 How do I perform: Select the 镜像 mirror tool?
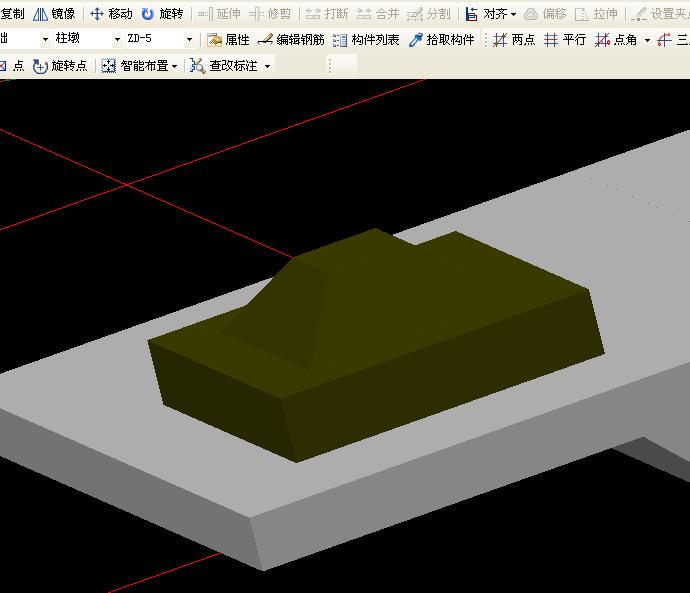click(54, 14)
